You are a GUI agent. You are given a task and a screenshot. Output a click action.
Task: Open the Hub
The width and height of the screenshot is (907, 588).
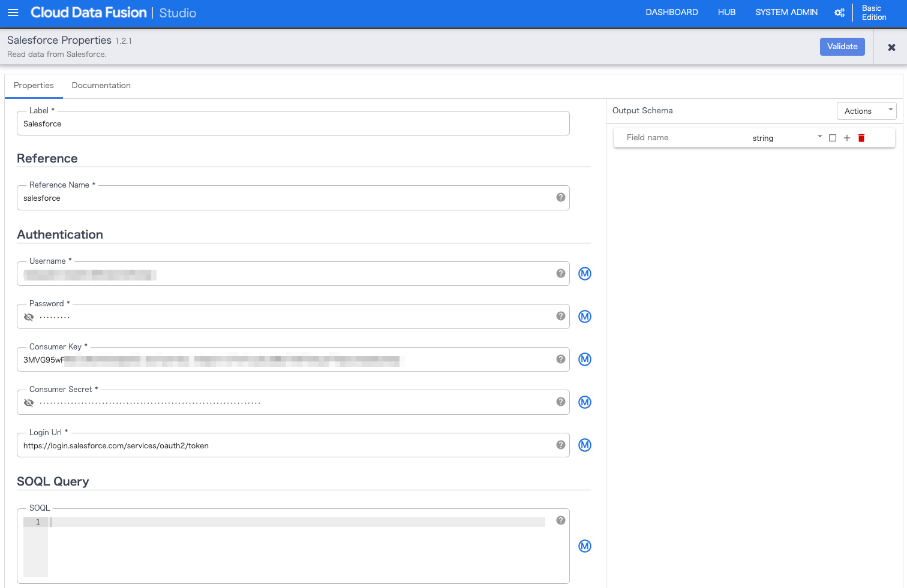click(x=726, y=12)
